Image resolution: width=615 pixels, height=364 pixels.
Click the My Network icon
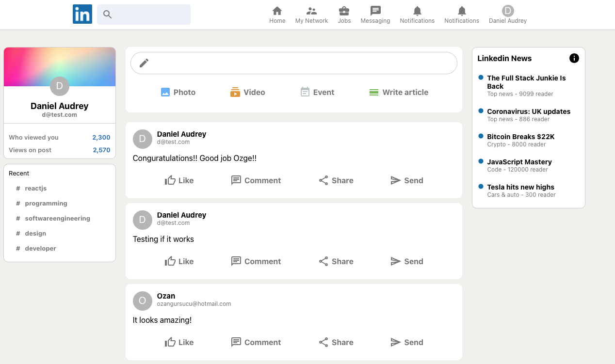(311, 11)
